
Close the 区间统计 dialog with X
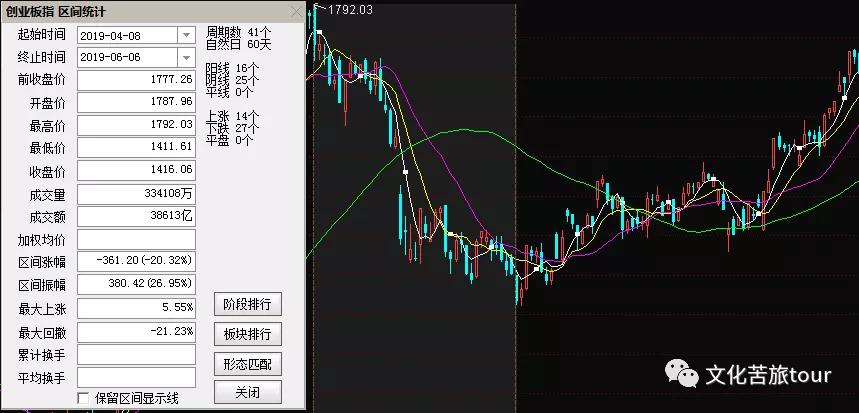(x=296, y=12)
